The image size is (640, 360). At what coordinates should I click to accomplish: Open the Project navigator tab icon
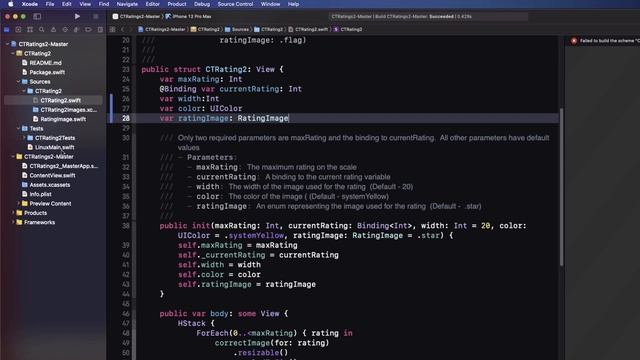(7, 29)
